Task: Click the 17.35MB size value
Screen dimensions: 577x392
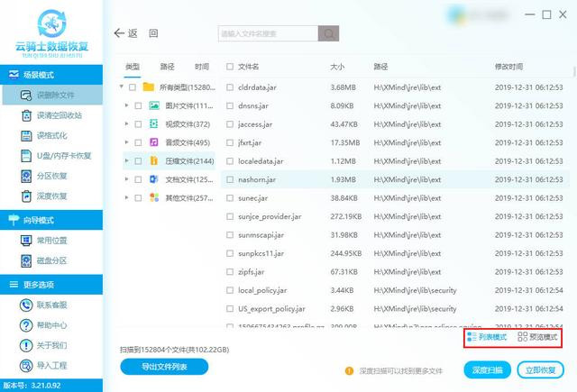Action: [345, 142]
